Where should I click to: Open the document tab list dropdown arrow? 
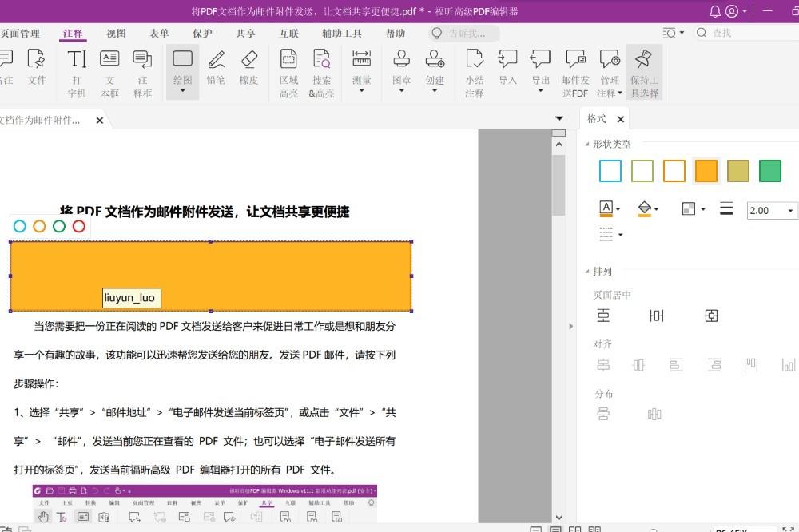pos(559,118)
